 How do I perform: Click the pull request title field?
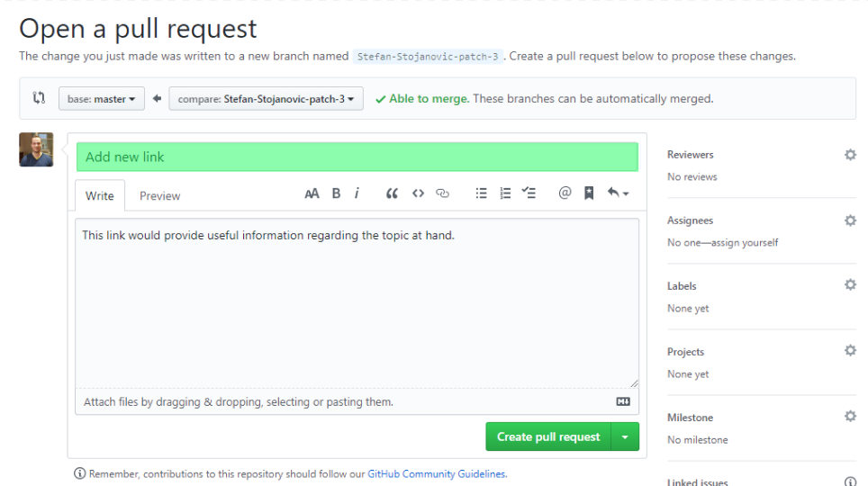coord(357,157)
